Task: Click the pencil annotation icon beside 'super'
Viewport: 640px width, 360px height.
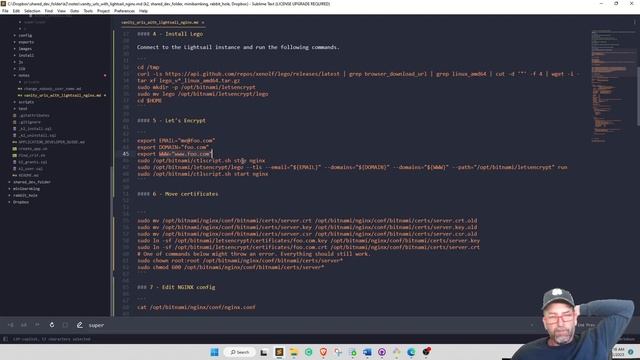Action: [80, 325]
